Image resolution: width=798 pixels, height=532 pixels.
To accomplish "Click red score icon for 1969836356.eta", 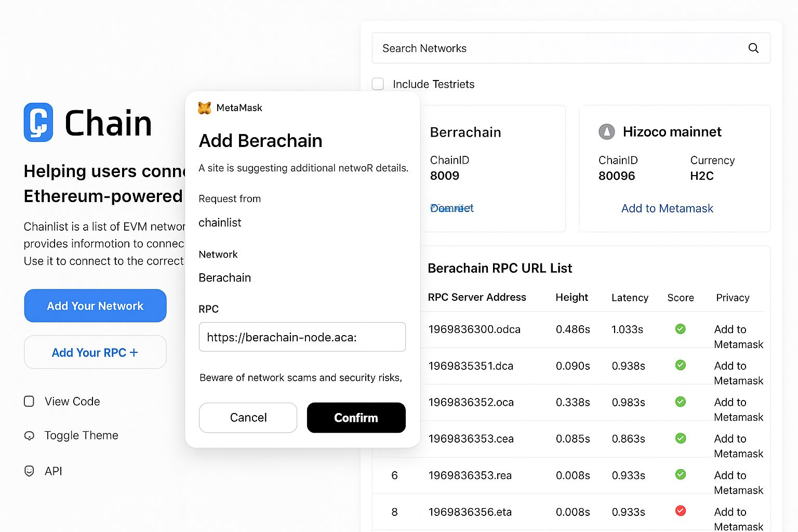I will [680, 511].
